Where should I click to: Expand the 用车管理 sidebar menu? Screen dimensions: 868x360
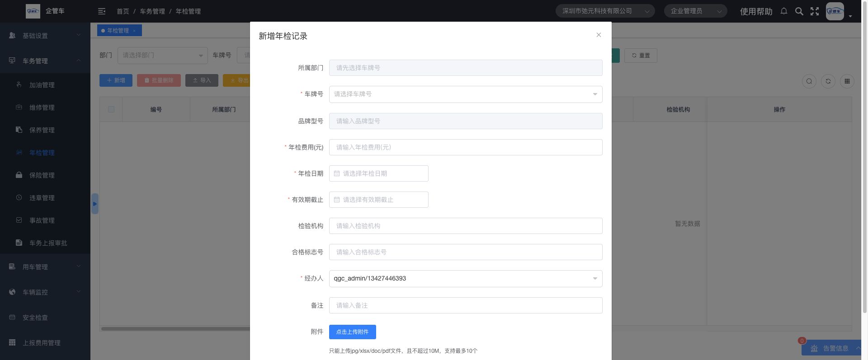tap(45, 266)
